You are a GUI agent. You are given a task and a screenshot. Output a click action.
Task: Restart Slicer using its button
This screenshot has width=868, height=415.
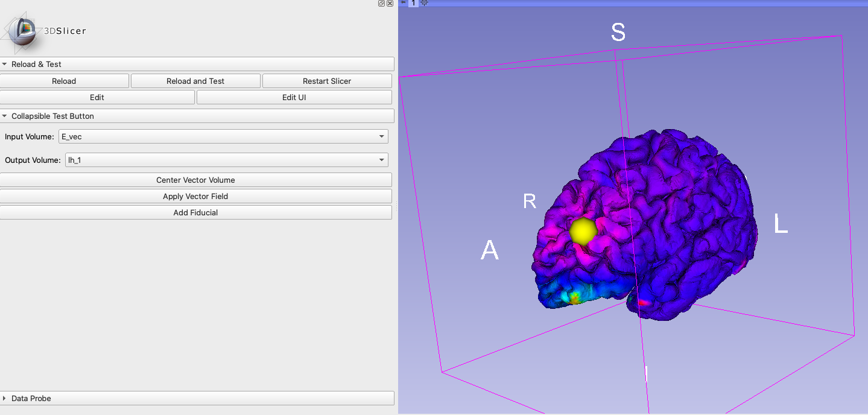click(326, 80)
